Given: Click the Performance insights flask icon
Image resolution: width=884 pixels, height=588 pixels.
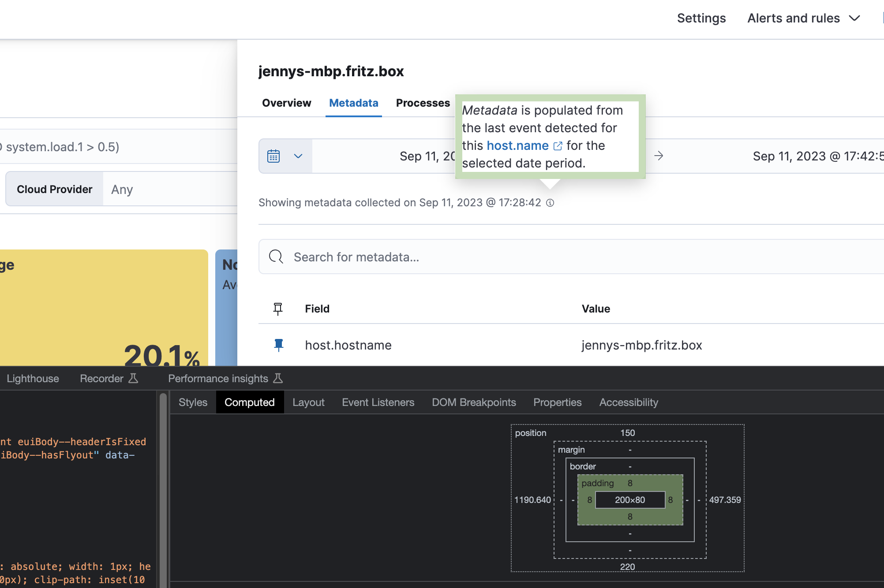Looking at the screenshot, I should 278,378.
